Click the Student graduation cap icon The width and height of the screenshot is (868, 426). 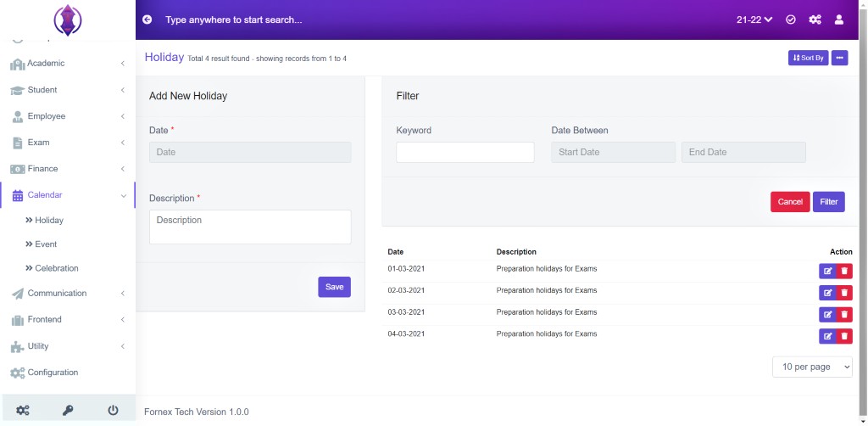(x=18, y=90)
